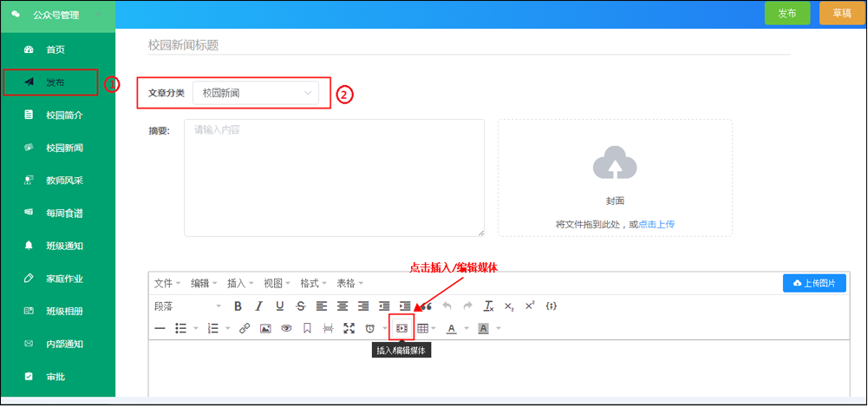Screen dimensions: 868x408
Task: Clear formatting with the Tx icon
Action: point(489,306)
